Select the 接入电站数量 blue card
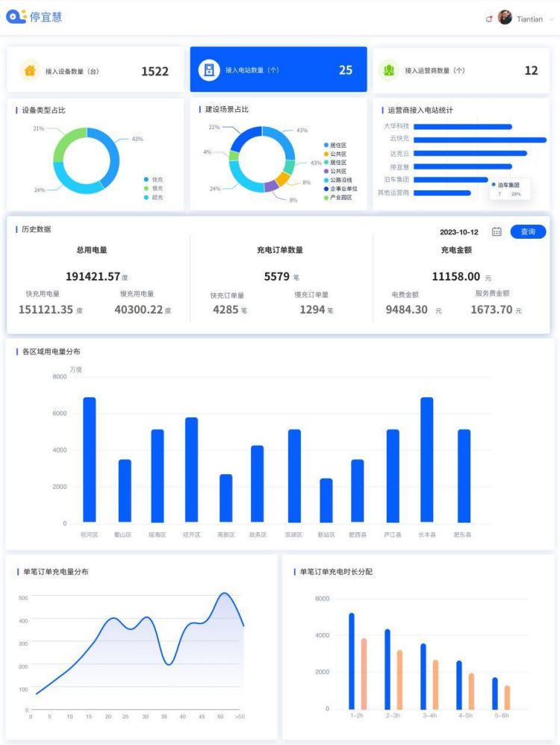This screenshot has height=745, width=560. [x=278, y=70]
